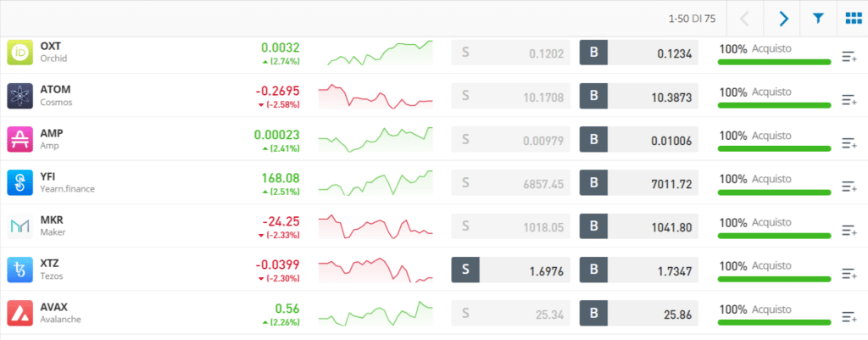The width and height of the screenshot is (868, 340).
Task: Open the AMP price chart sparkline
Action: tap(376, 140)
